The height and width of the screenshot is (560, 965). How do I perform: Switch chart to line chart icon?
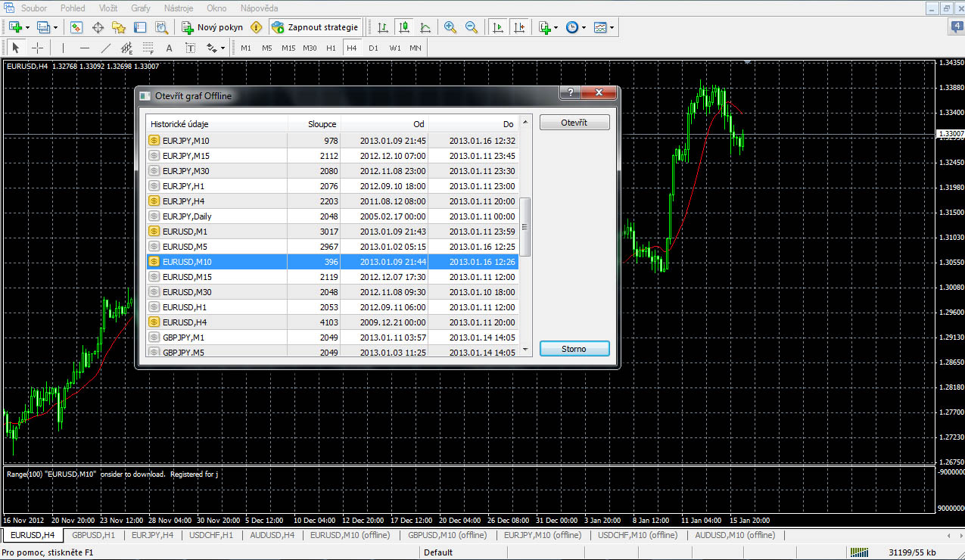pyautogui.click(x=426, y=27)
